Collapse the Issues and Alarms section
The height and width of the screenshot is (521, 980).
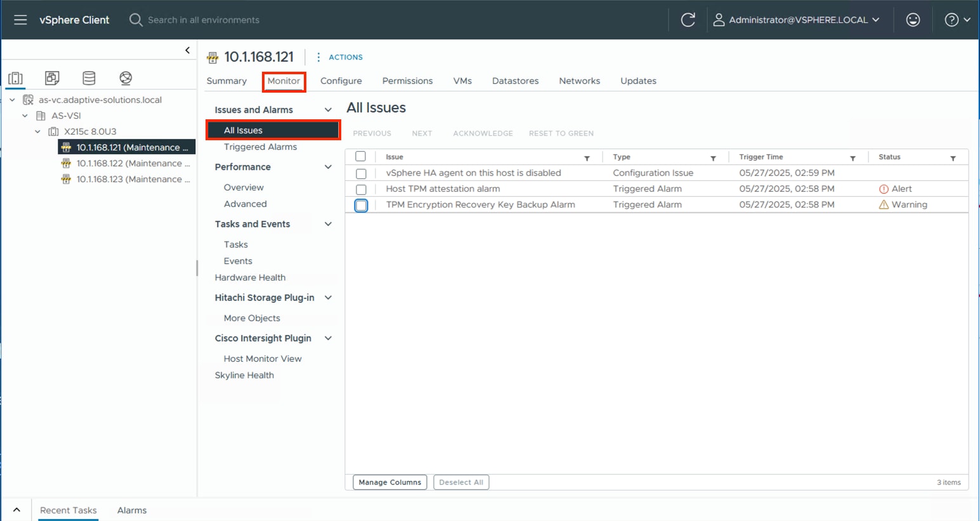tap(328, 110)
